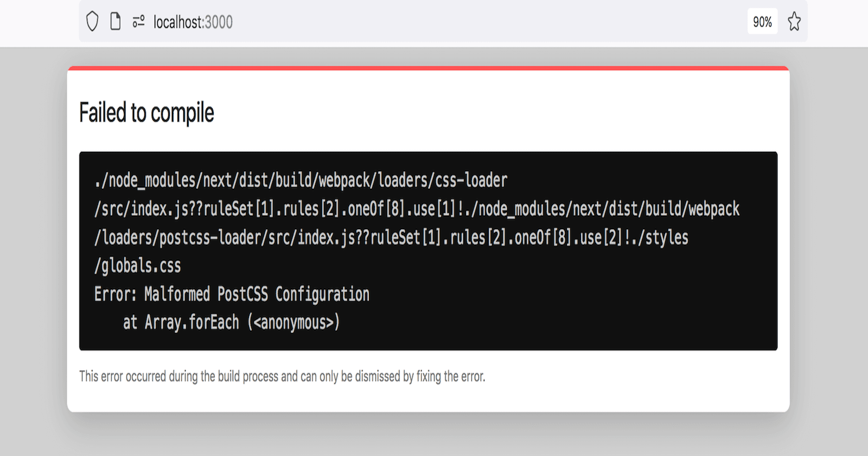Click the "Failed to compile" heading
Viewport: 868px width, 456px height.
point(146,113)
